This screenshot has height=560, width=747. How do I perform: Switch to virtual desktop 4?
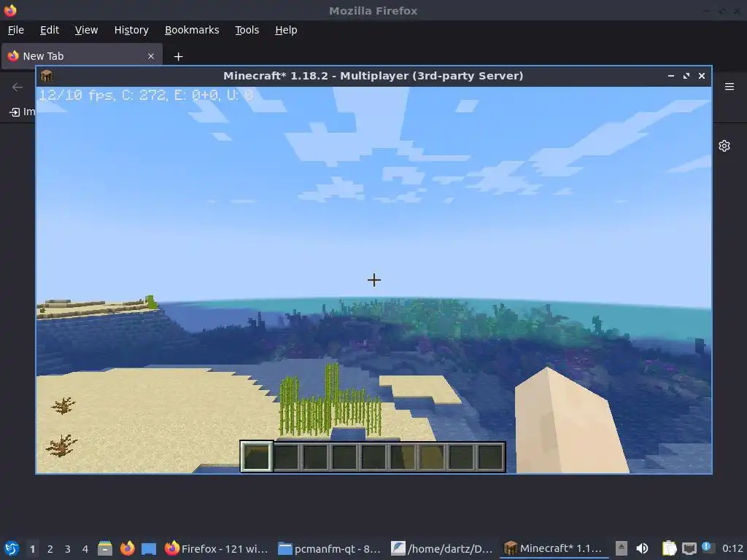[x=85, y=549]
